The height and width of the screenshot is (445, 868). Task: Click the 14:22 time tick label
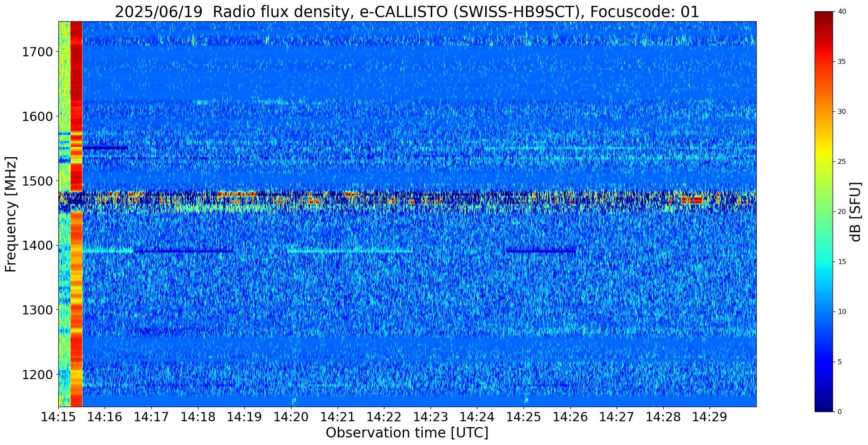click(x=384, y=417)
